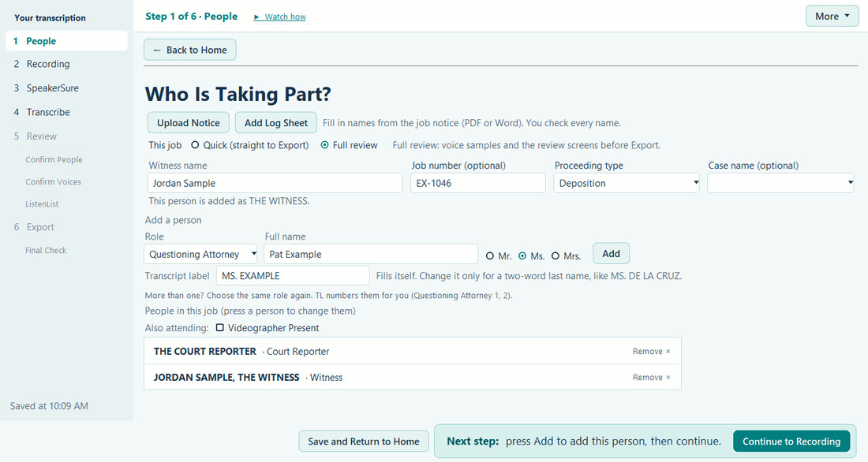
Task: Open the Watch how link
Action: point(279,17)
